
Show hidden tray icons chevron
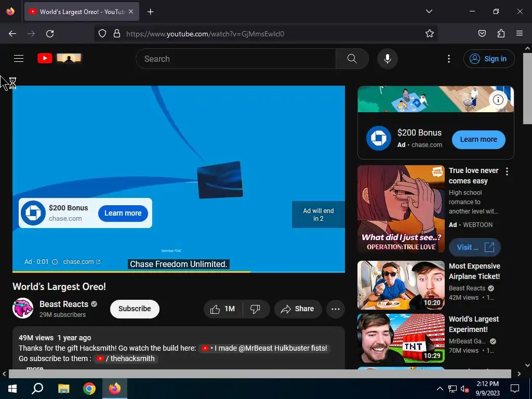click(440, 389)
